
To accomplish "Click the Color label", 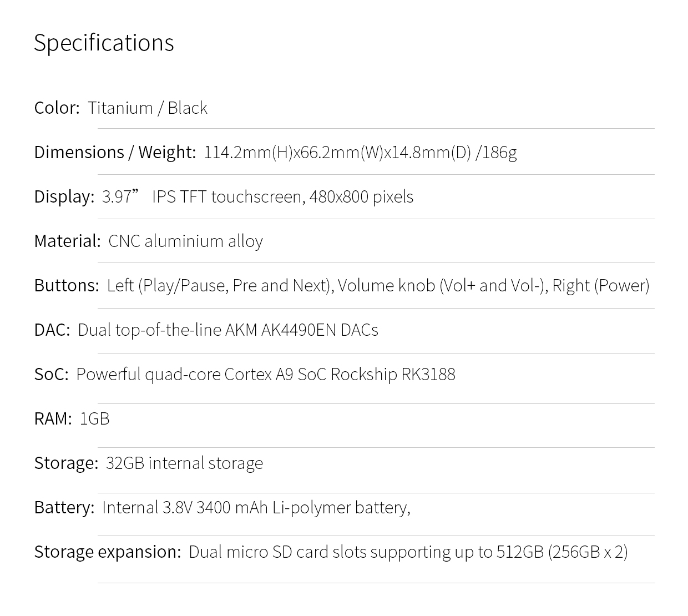I will coord(57,108).
